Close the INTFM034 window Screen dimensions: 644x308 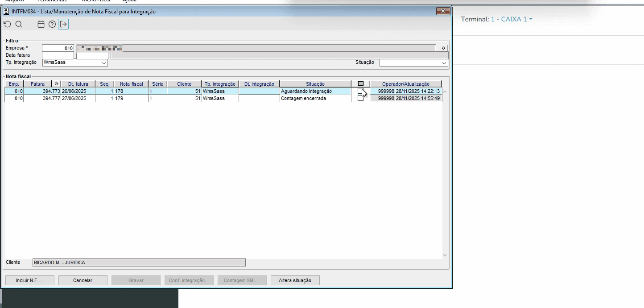tap(443, 11)
